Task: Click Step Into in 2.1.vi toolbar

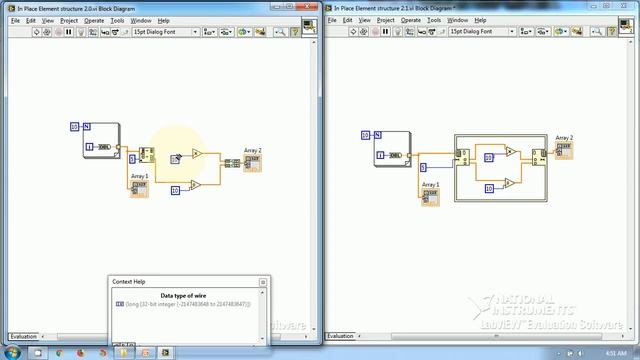Action: point(422,31)
